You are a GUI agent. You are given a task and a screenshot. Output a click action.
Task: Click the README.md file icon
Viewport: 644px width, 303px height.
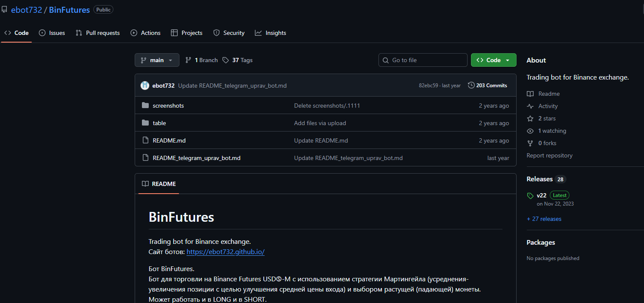click(145, 140)
